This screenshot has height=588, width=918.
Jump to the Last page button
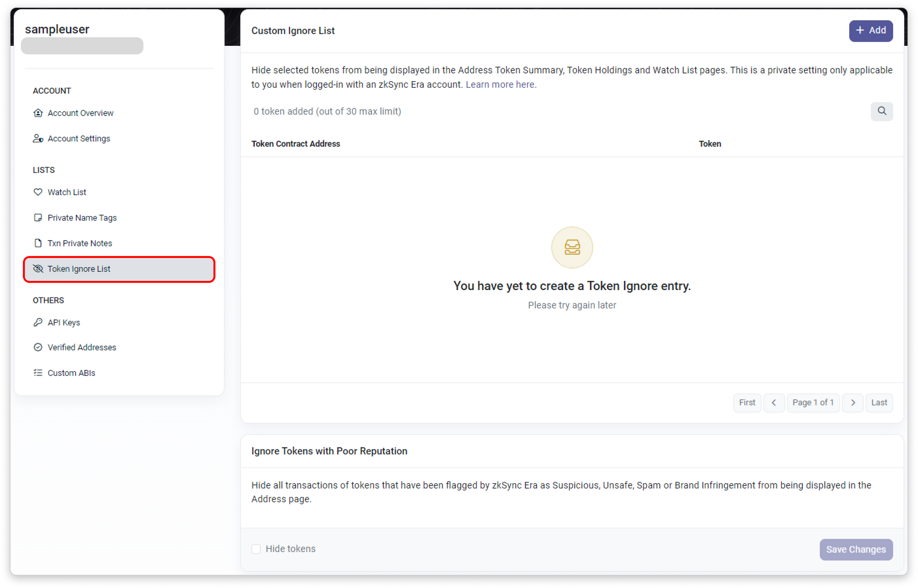tap(879, 403)
